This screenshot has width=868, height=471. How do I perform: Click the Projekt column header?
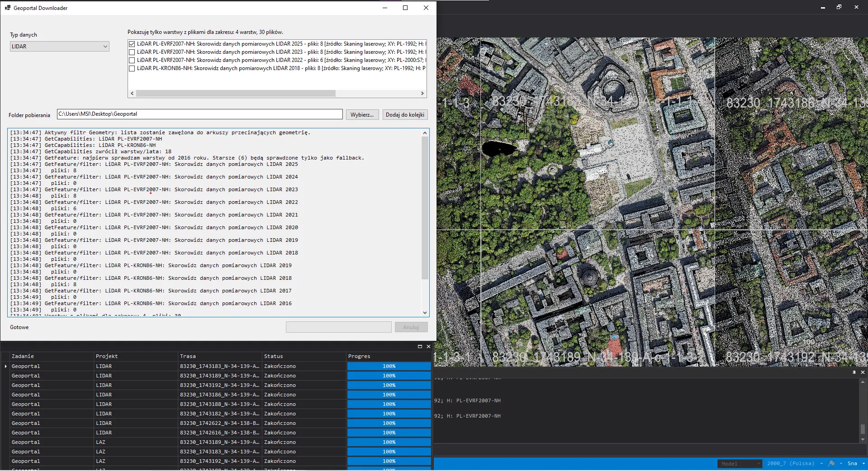pos(136,356)
